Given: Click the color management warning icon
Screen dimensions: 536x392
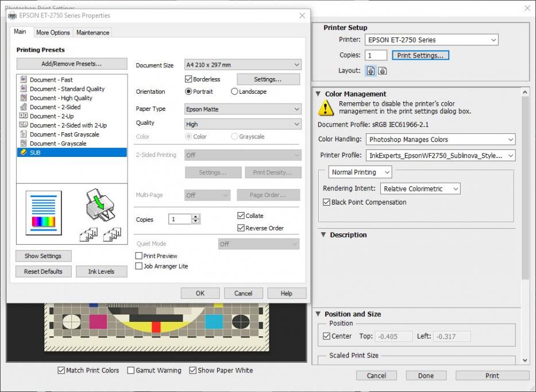Looking at the screenshot, I should tap(326, 107).
